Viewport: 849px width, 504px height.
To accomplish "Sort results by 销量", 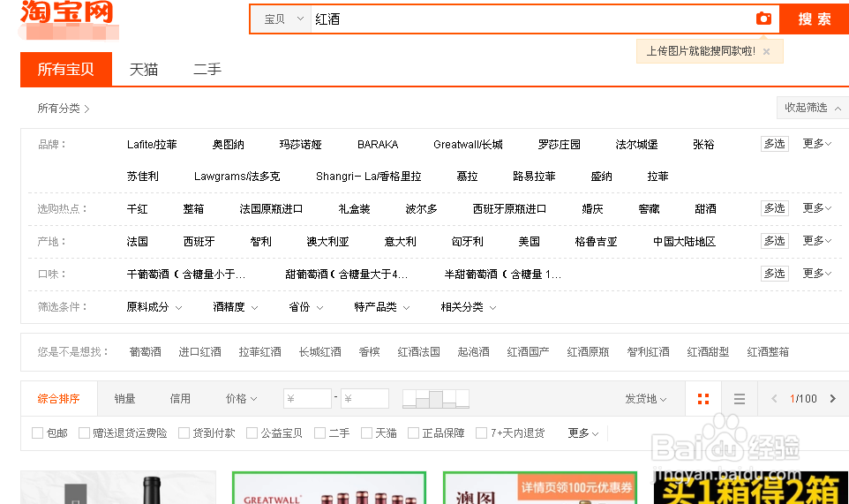I will point(124,399).
